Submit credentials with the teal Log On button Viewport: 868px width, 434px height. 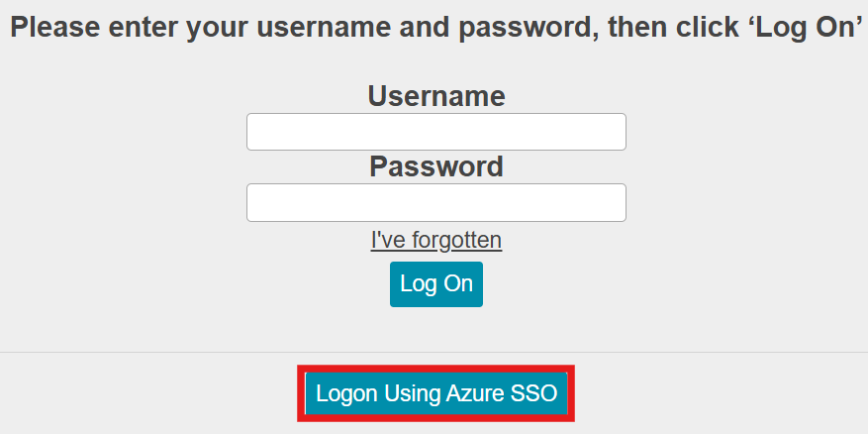(436, 284)
